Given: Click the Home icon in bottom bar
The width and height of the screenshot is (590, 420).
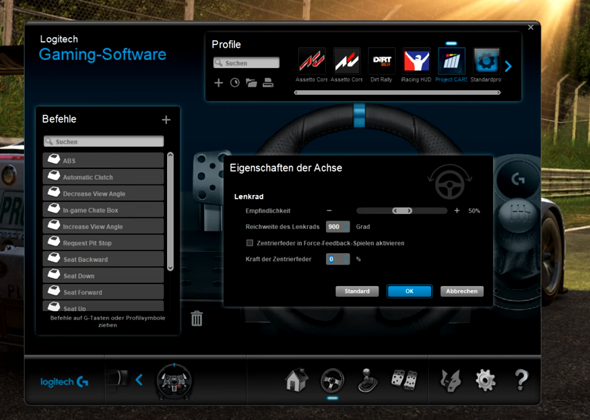Looking at the screenshot, I should pyautogui.click(x=297, y=380).
